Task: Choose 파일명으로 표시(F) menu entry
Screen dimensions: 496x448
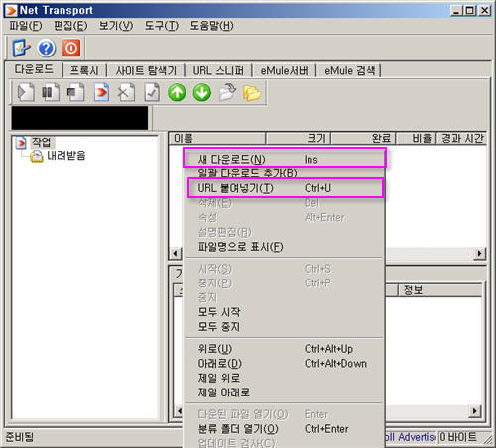Action: click(285, 247)
